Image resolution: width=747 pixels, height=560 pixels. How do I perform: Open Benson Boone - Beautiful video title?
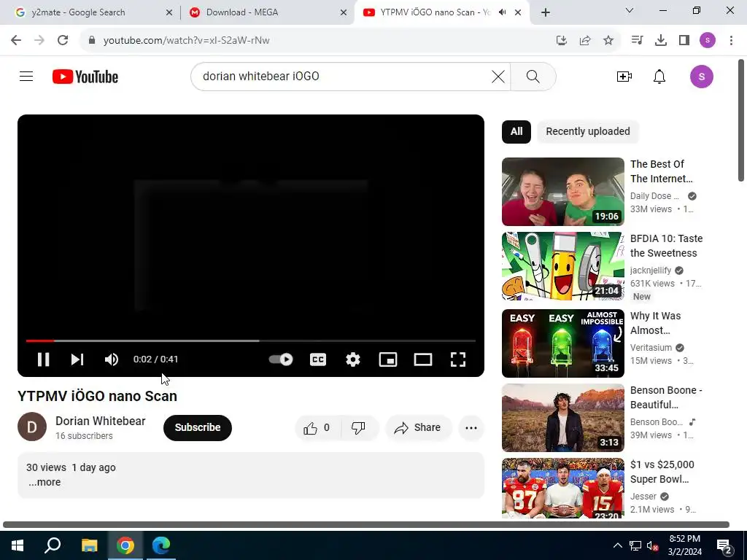click(665, 397)
